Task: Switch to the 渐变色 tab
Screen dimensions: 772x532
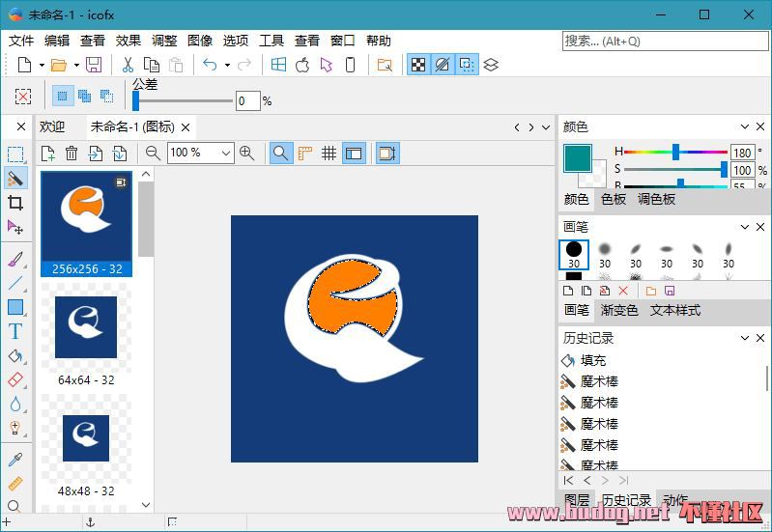Action: click(619, 310)
